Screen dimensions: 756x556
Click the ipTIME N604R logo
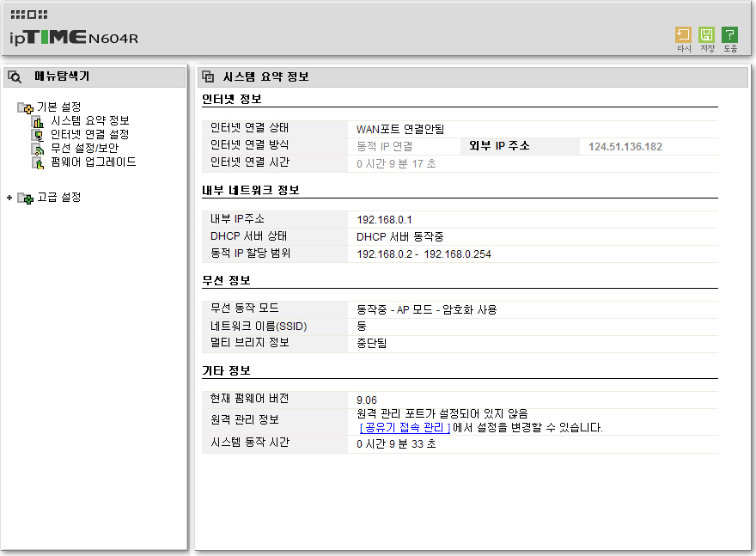point(74,37)
